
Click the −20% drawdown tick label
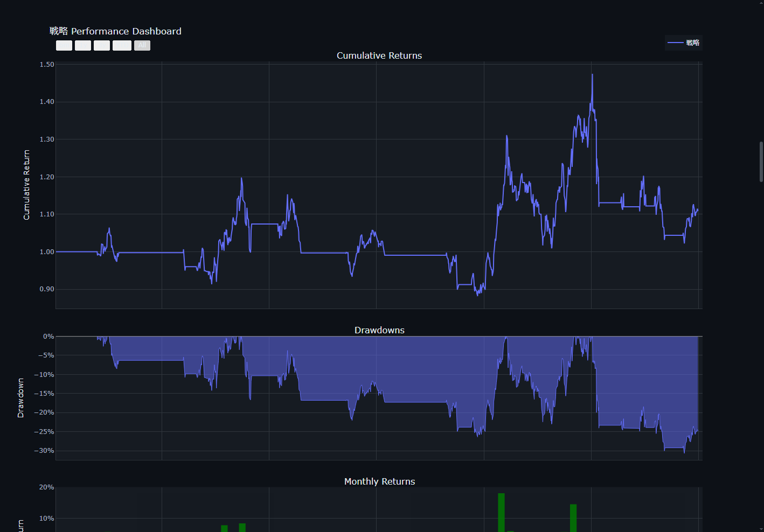[44, 412]
